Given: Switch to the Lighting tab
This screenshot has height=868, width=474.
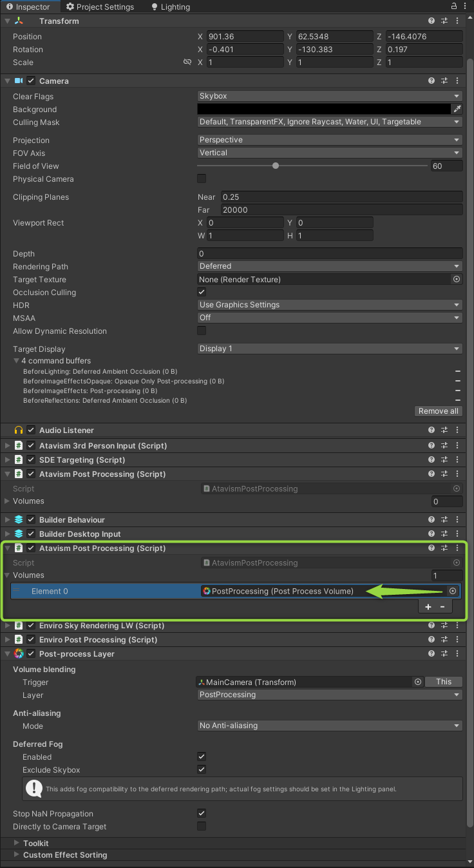Looking at the screenshot, I should (x=171, y=7).
